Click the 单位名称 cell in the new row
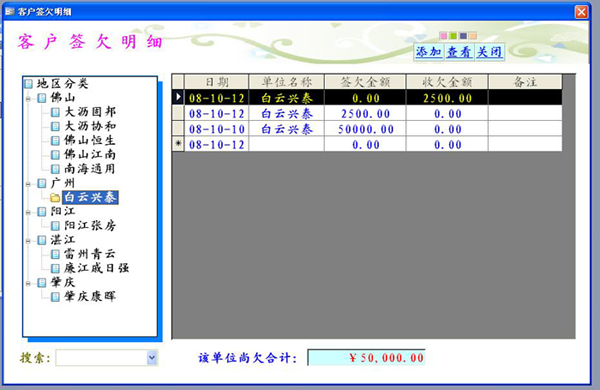The image size is (600, 390). click(287, 144)
